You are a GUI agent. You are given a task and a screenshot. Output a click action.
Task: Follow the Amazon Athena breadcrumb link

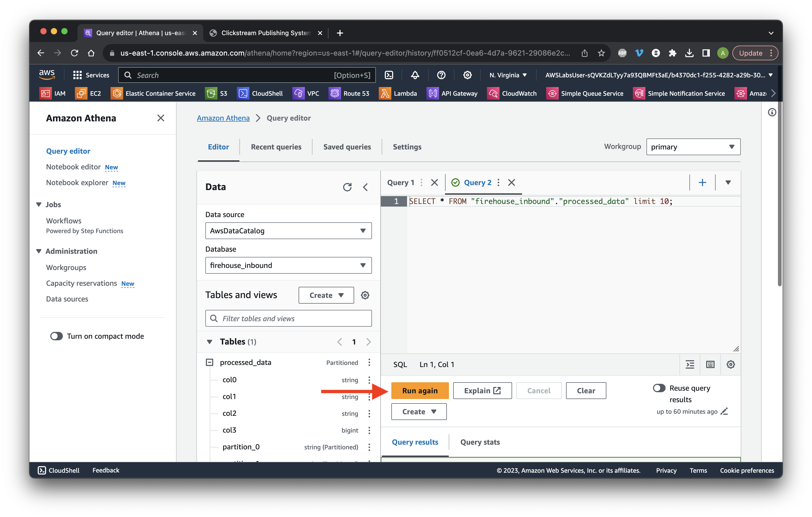[223, 118]
